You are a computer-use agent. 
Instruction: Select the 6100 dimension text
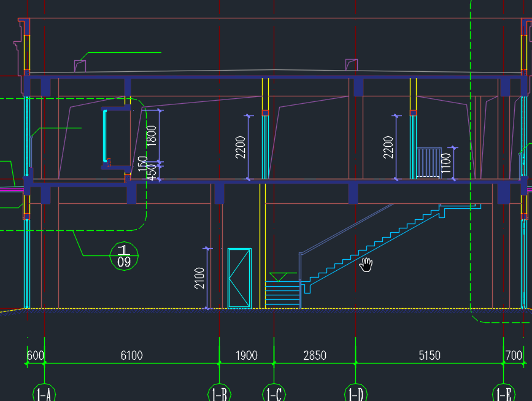coord(132,356)
